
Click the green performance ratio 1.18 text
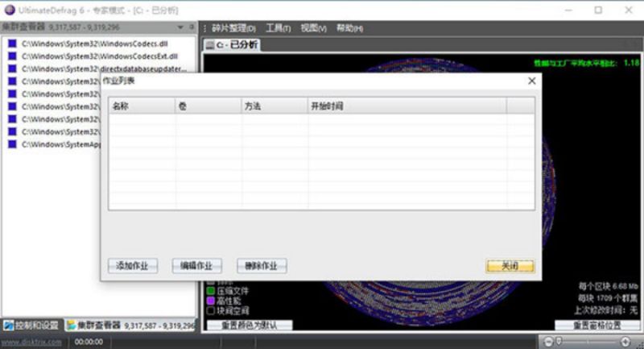[x=587, y=63]
